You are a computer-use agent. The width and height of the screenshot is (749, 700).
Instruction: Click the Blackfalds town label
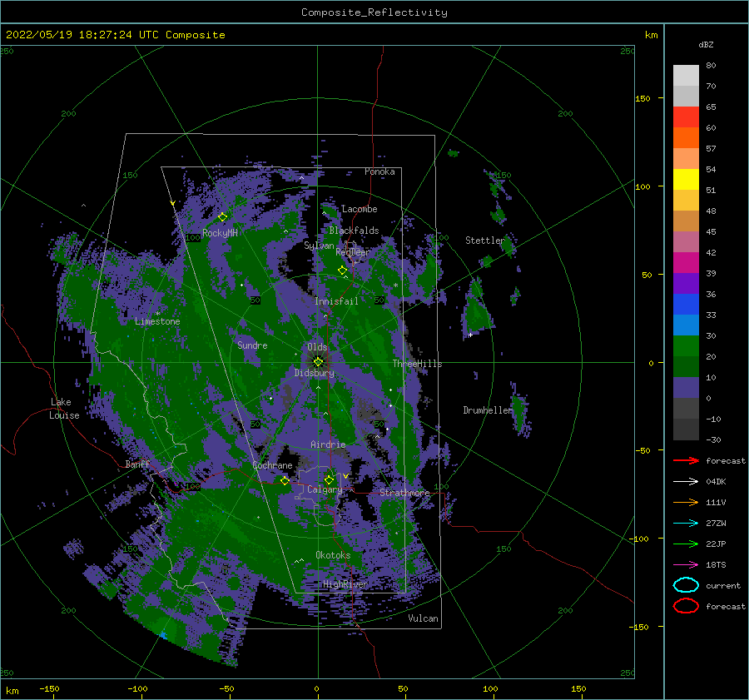354,231
